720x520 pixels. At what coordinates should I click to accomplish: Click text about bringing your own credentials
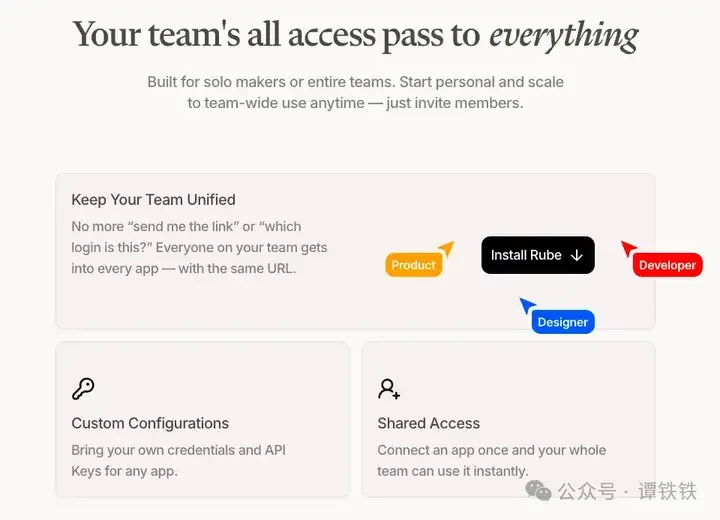[178, 460]
